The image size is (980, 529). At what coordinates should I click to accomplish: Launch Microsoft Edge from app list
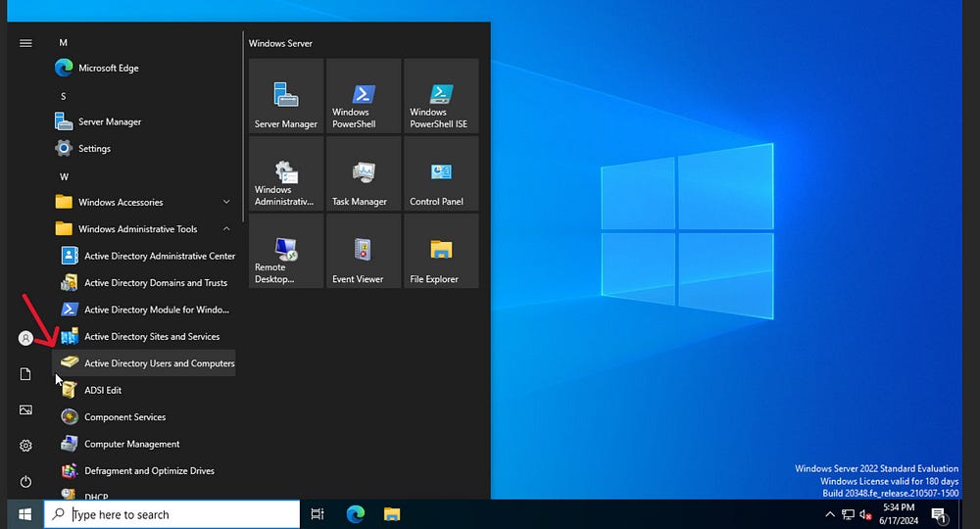coord(108,69)
